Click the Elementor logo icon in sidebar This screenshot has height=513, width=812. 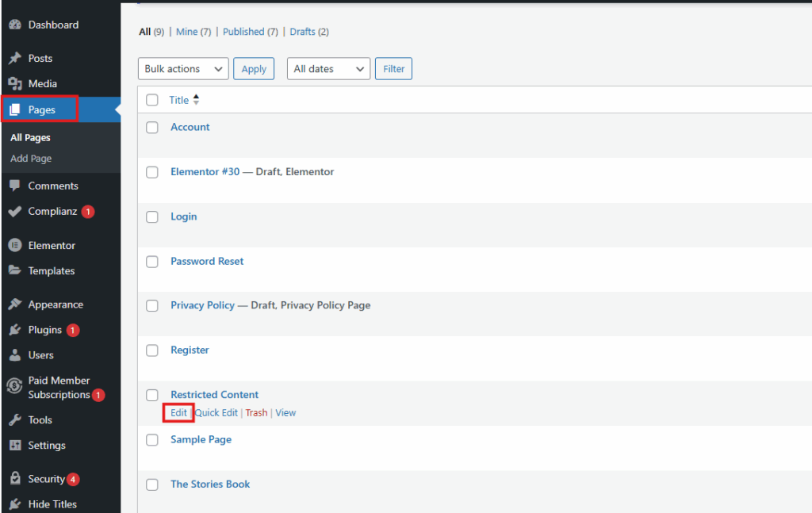click(x=14, y=246)
